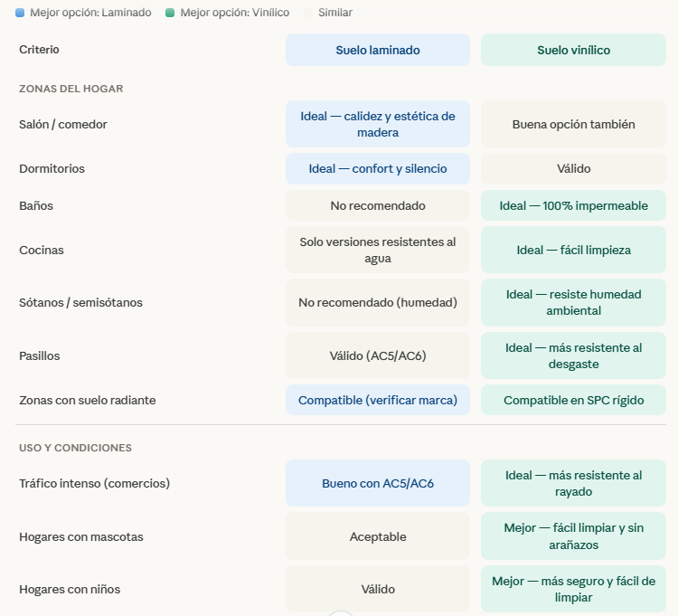Click the 'Hogares con mascotas' row label
This screenshot has height=616, width=678.
(x=80, y=536)
